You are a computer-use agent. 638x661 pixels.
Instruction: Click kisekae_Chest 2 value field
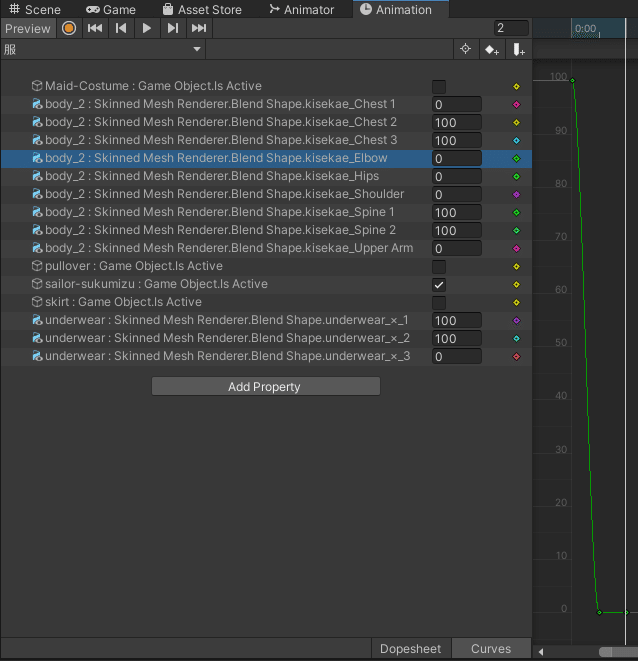[x=457, y=123]
